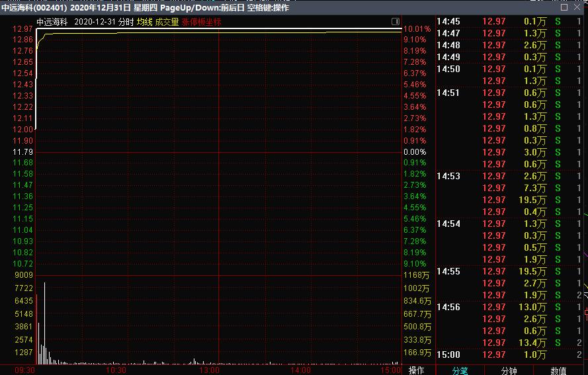Click the 13.0万 volume cell
The height and width of the screenshot is (375, 588).
pyautogui.click(x=532, y=307)
